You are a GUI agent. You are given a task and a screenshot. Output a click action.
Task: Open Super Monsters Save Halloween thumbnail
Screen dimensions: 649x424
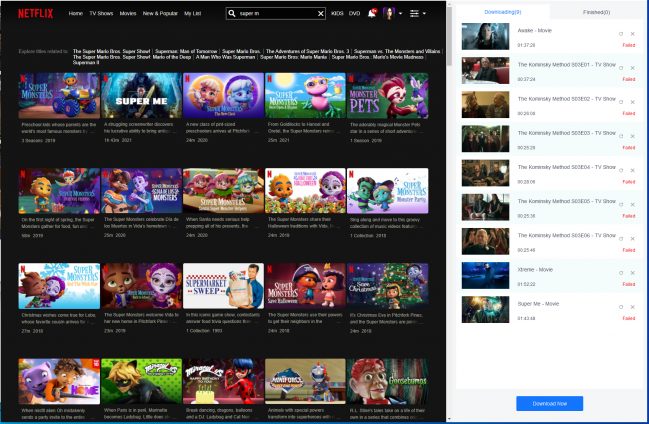tap(305, 286)
